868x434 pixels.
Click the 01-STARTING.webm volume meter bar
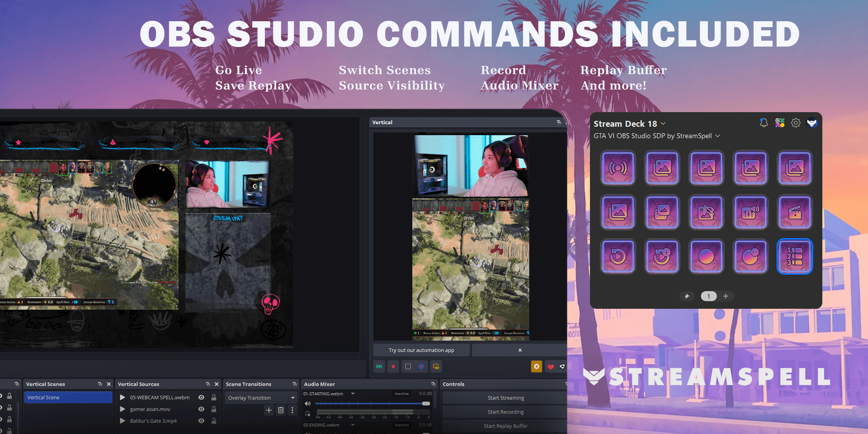pos(373,411)
